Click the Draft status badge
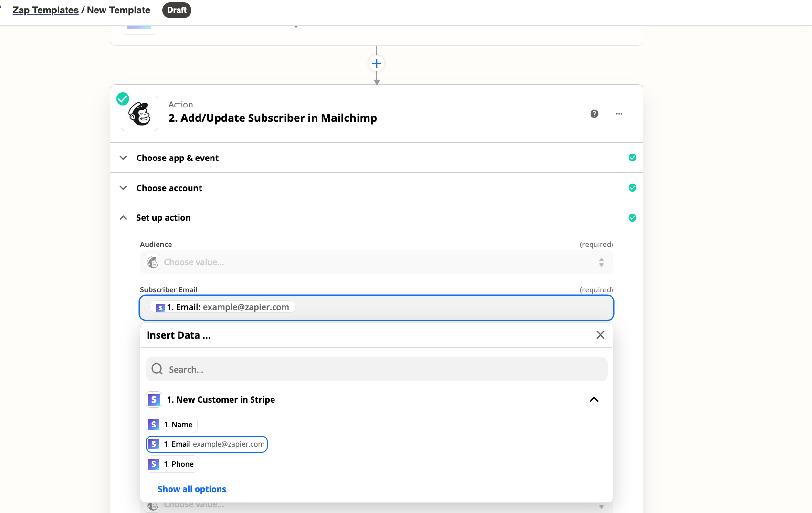 point(177,10)
